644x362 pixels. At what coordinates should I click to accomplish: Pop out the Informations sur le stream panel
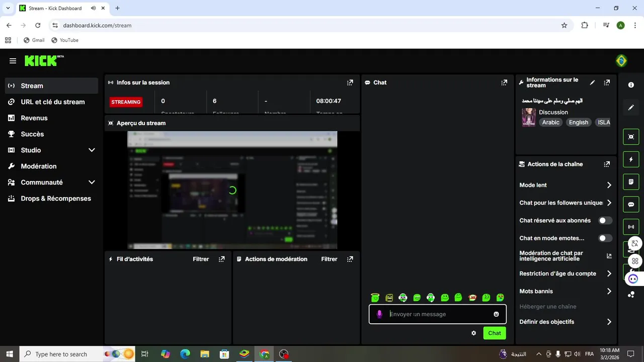point(607,82)
